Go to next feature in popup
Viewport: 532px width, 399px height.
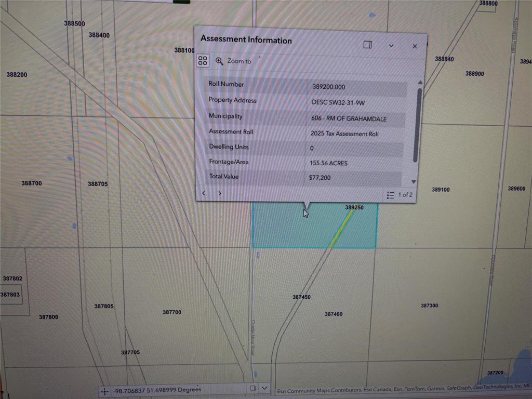tap(220, 193)
